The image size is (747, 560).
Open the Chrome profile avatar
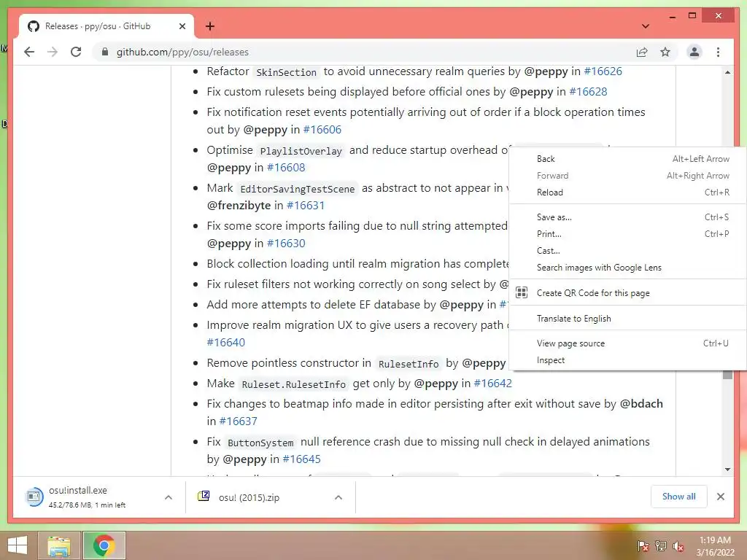tap(694, 52)
